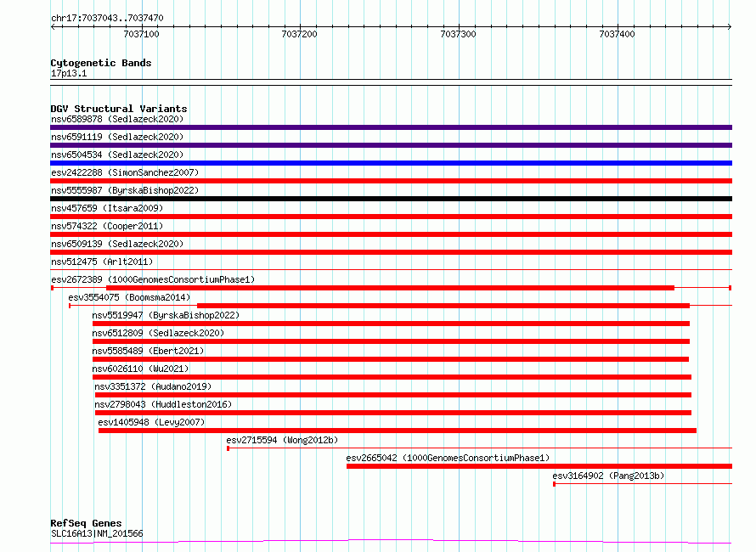This screenshot has height=552, width=756.
Task: Click the right arrow of the coordinate ruler
Action: coord(730,26)
